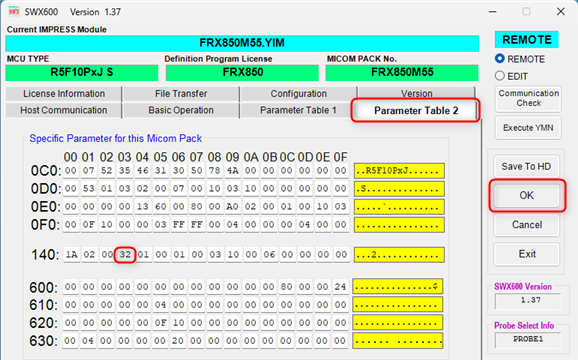Open the License Information tab
Viewport: 578px width, 360px height.
64,94
